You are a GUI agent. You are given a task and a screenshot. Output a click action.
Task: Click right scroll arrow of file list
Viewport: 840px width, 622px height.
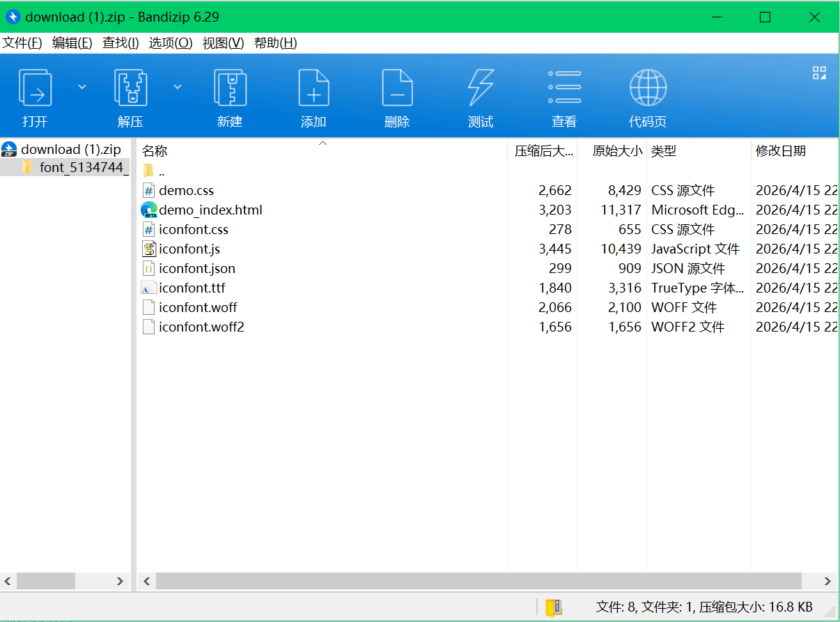click(828, 581)
